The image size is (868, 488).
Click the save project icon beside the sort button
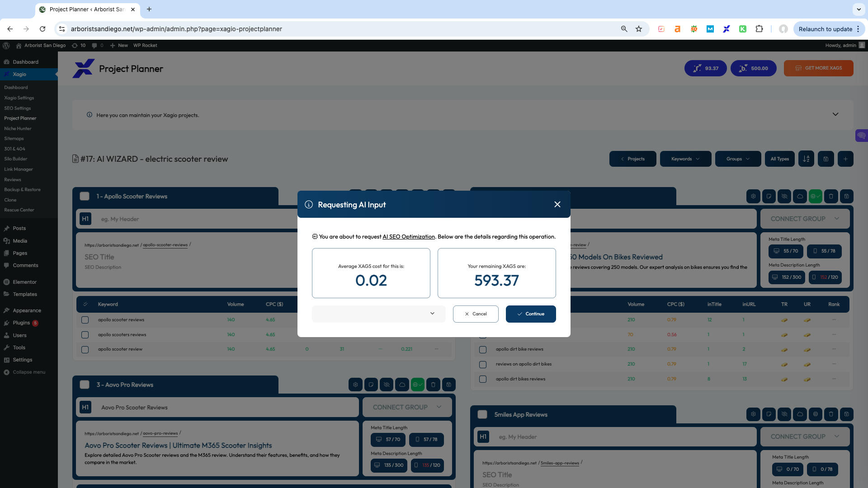click(826, 159)
